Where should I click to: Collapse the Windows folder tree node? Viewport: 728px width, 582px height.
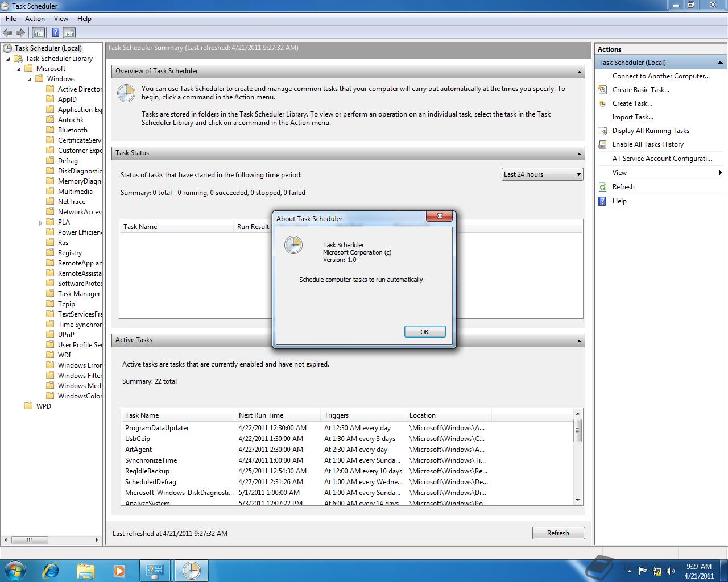[x=30, y=79]
